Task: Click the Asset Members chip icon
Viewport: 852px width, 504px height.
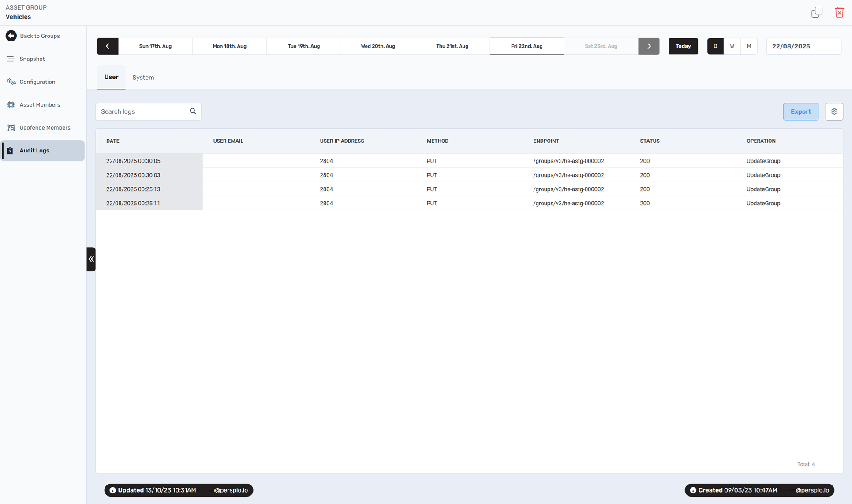Action: [11, 105]
